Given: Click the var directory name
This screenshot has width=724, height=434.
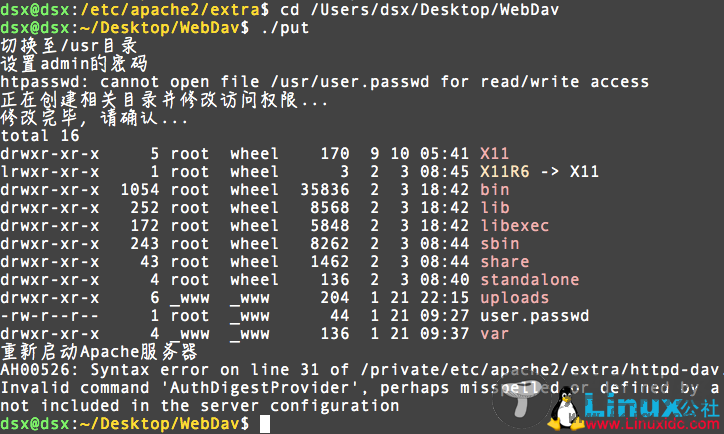Looking at the screenshot, I should [x=495, y=333].
